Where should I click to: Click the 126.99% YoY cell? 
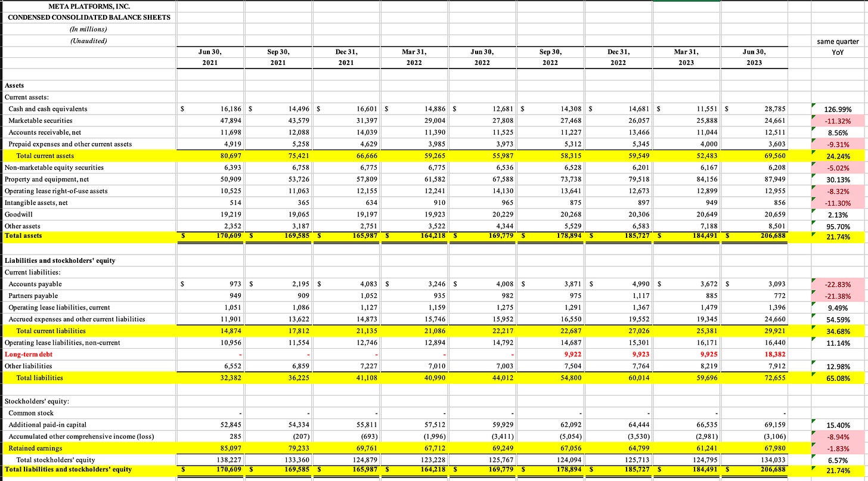[x=838, y=110]
